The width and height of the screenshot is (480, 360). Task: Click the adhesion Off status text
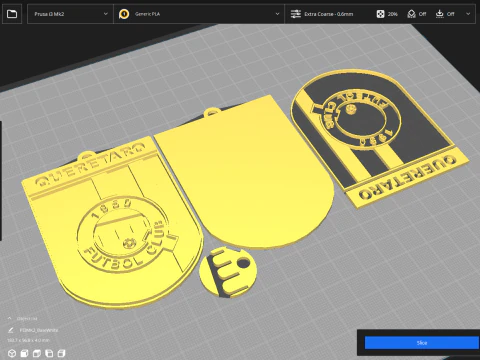451,14
